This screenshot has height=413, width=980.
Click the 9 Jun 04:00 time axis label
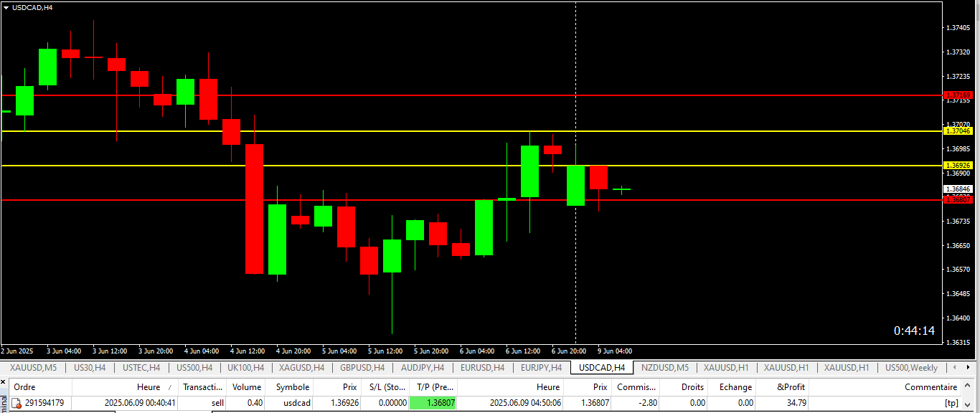tap(615, 351)
